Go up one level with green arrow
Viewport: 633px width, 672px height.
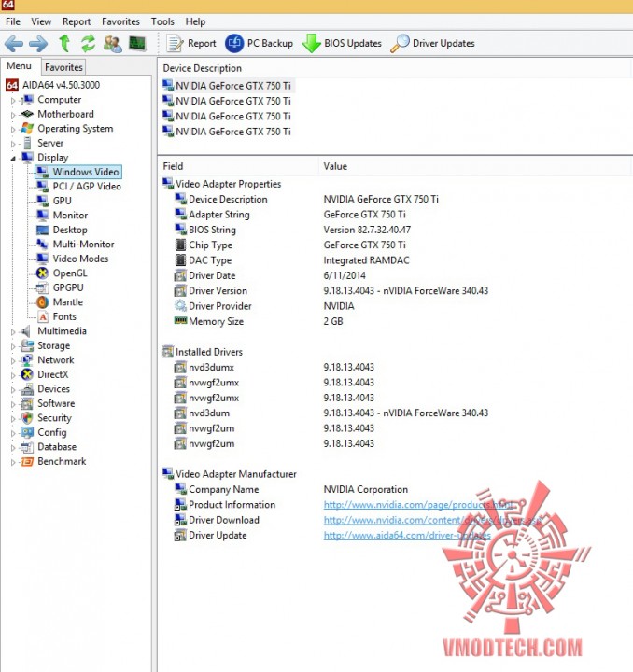coord(64,43)
